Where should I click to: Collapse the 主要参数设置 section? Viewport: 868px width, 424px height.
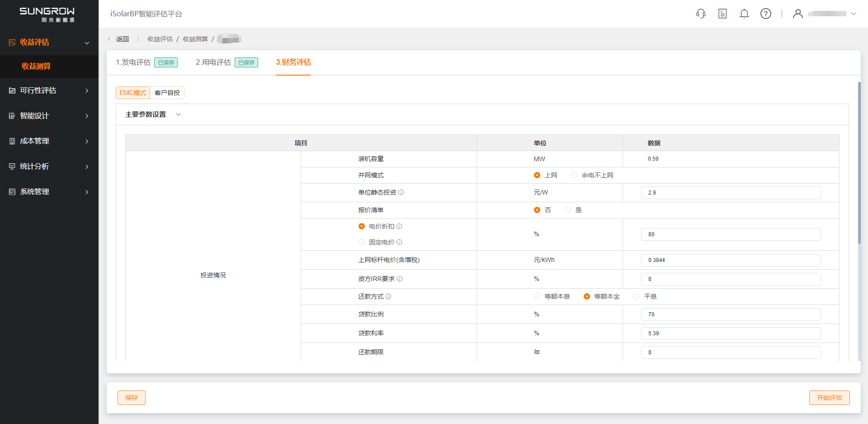[178, 114]
